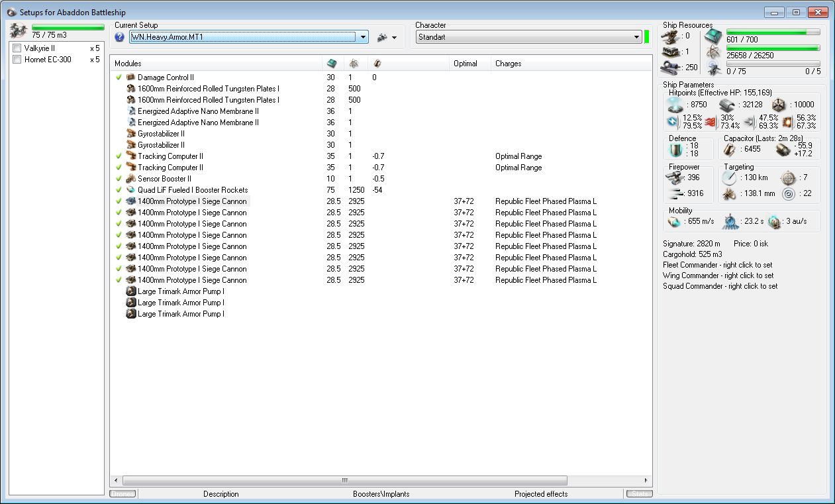This screenshot has height=504, width=835.
Task: Click the targeting range icon showing 130 km
Action: pos(729,177)
